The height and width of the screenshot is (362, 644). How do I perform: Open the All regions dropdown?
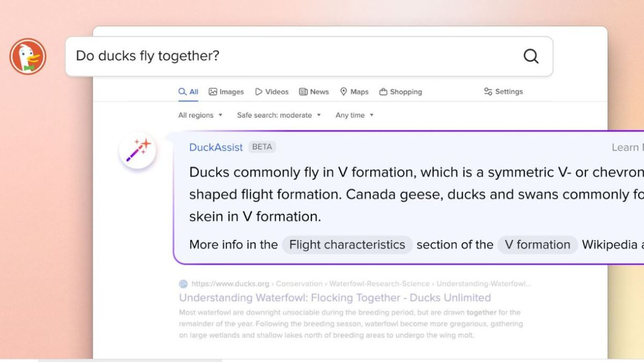click(x=200, y=115)
